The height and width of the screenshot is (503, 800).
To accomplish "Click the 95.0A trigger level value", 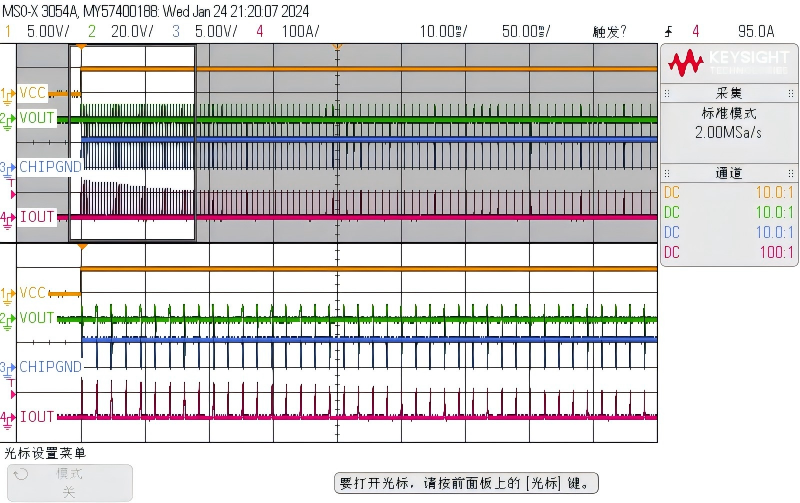I will 758,31.
